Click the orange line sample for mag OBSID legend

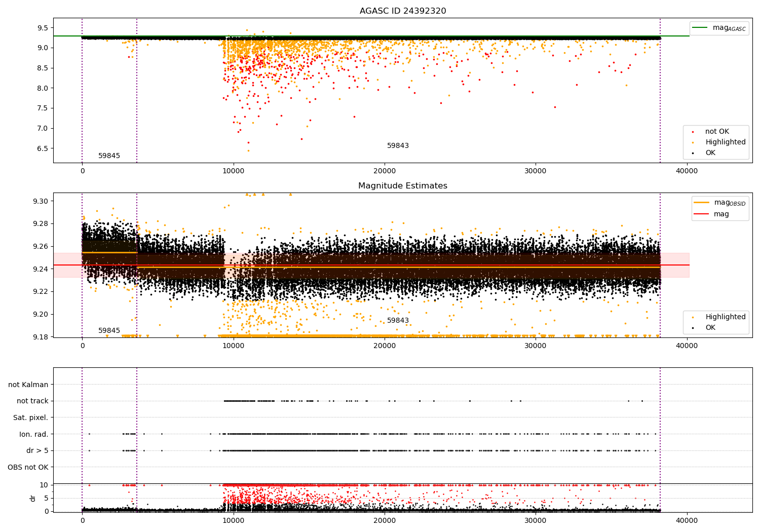pos(701,203)
